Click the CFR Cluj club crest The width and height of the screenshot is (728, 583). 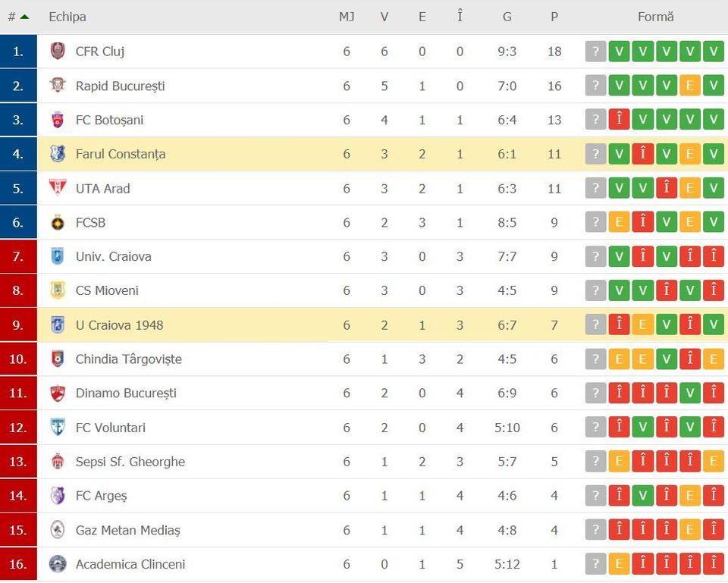(58, 51)
